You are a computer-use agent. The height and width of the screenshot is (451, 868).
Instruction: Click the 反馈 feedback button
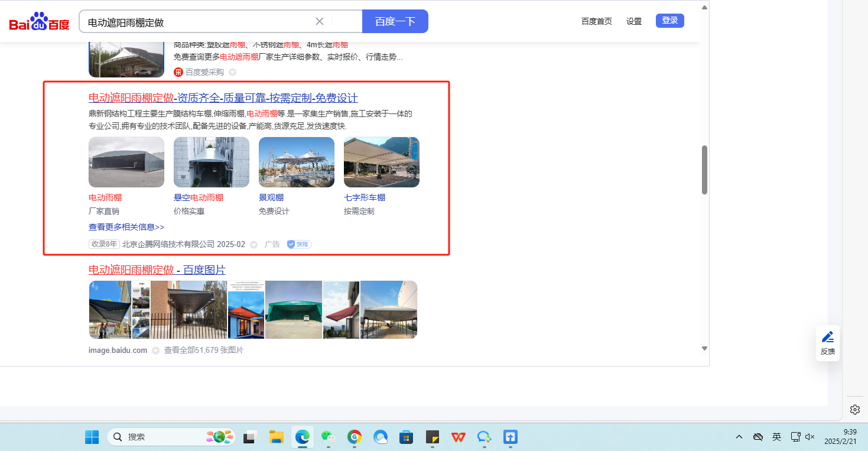[x=828, y=343]
